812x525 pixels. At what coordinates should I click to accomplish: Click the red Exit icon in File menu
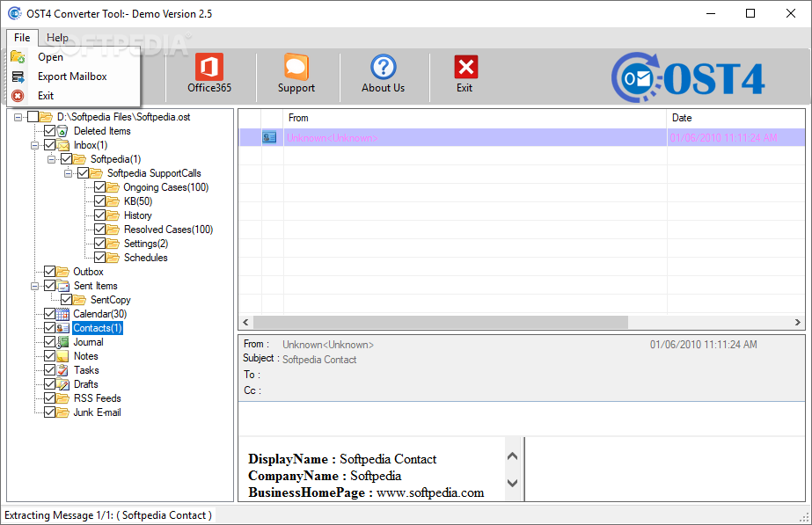18,96
